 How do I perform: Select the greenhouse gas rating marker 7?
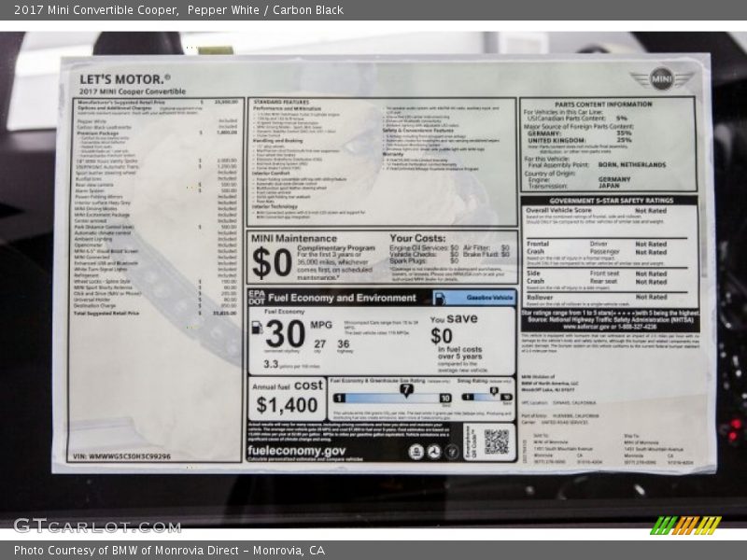(405, 389)
